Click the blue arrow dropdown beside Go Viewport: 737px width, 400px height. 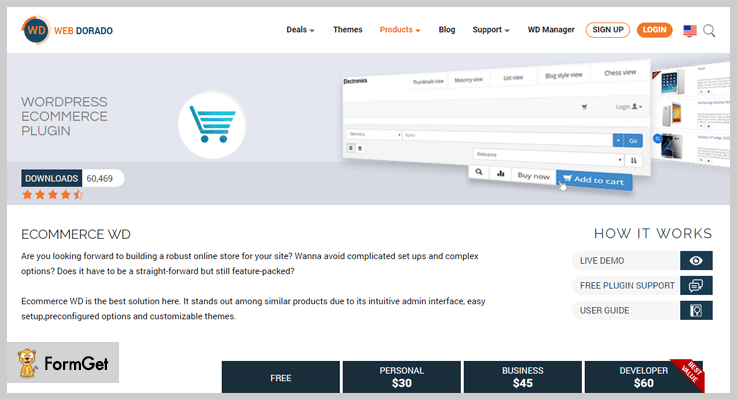pyautogui.click(x=618, y=140)
